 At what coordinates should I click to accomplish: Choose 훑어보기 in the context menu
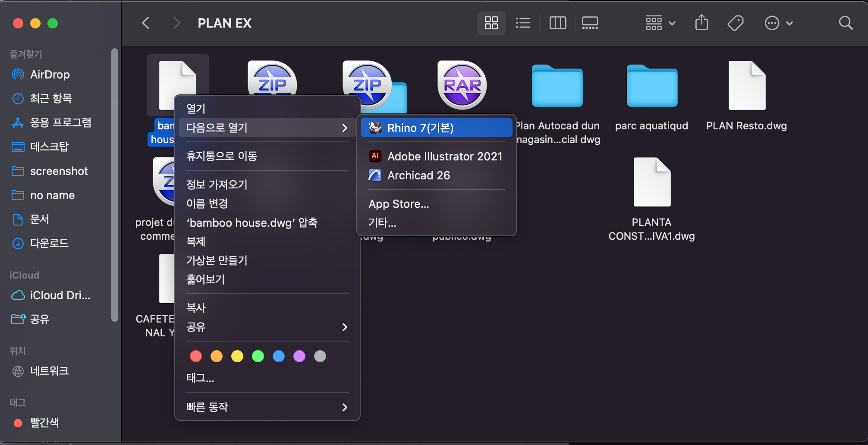(267, 279)
